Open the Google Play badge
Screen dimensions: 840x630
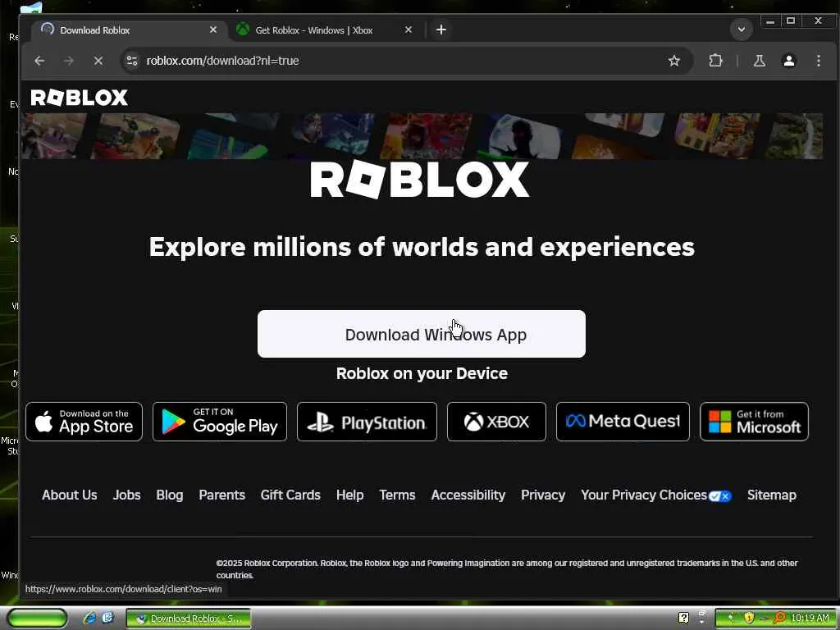220,422
